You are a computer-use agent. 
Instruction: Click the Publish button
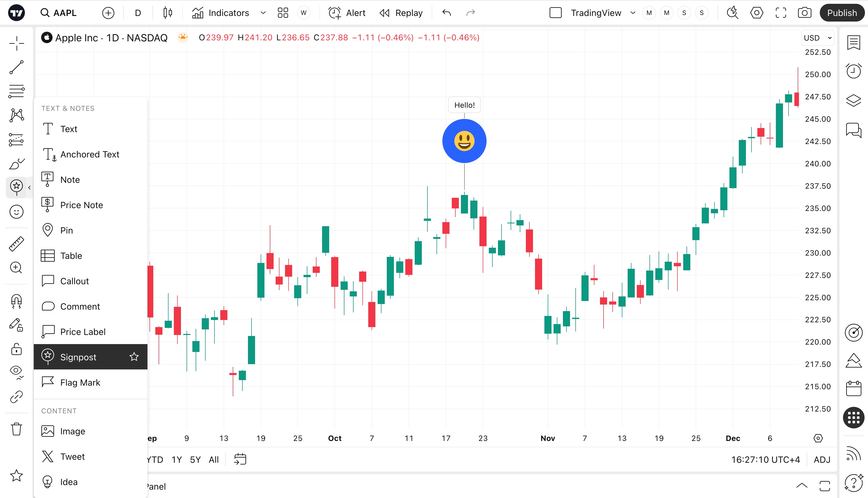pos(842,13)
